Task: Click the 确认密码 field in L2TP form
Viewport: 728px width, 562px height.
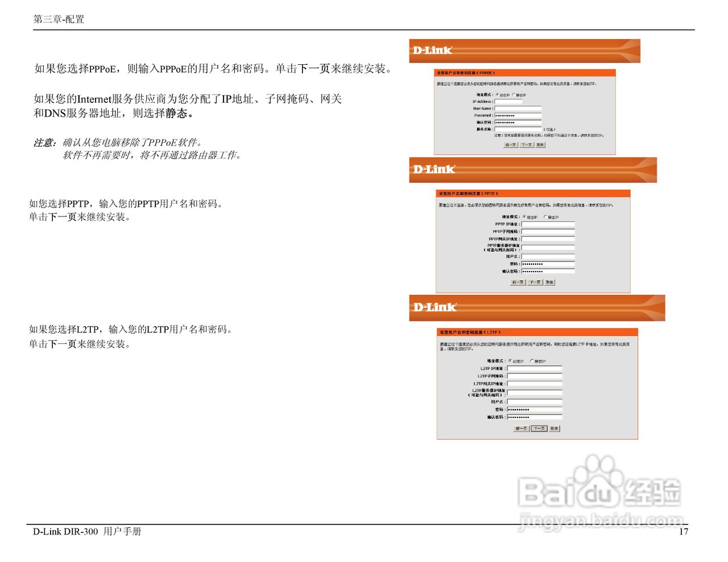Action: pos(535,417)
